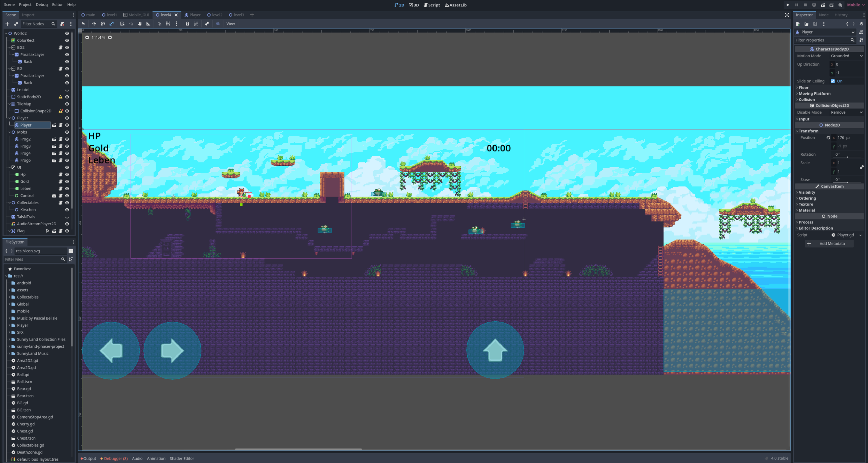Uncheck Slide on Ceiling checkbox

pos(833,81)
